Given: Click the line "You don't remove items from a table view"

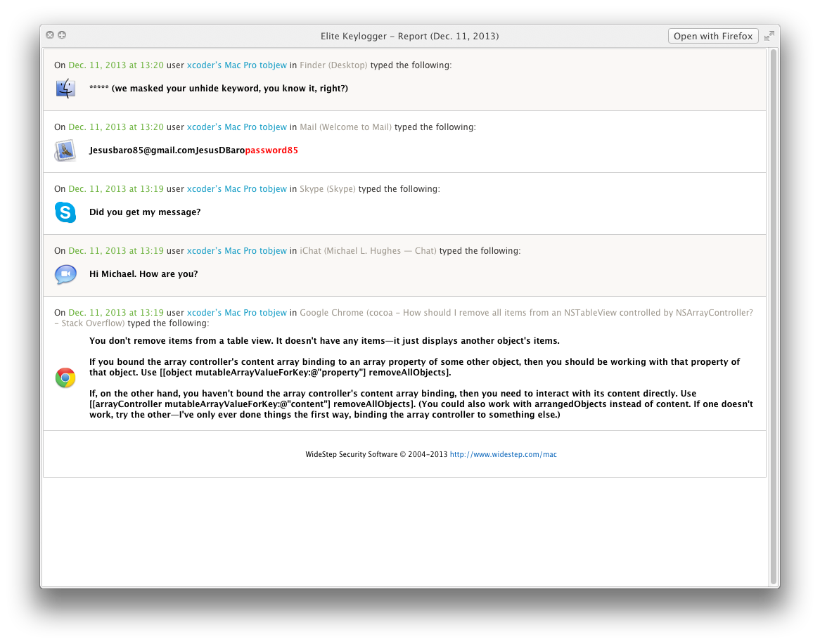Looking at the screenshot, I should [x=324, y=341].
